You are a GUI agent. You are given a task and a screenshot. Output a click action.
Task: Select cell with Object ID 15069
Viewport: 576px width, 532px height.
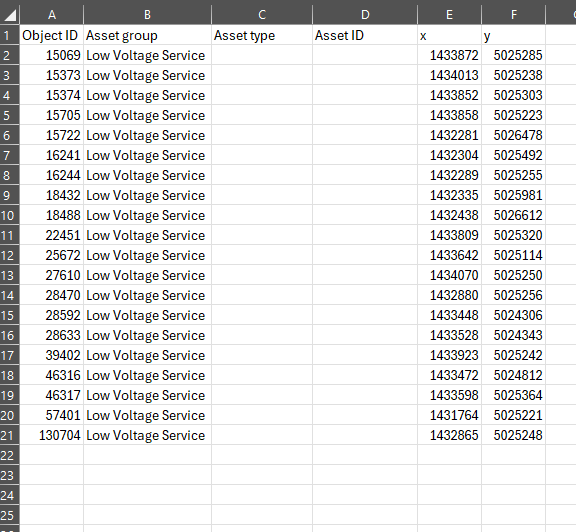(x=51, y=55)
